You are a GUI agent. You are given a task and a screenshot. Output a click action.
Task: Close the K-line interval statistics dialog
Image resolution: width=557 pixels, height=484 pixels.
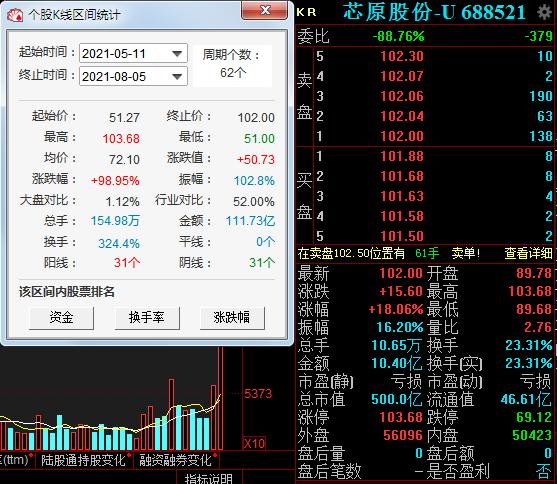(265, 10)
